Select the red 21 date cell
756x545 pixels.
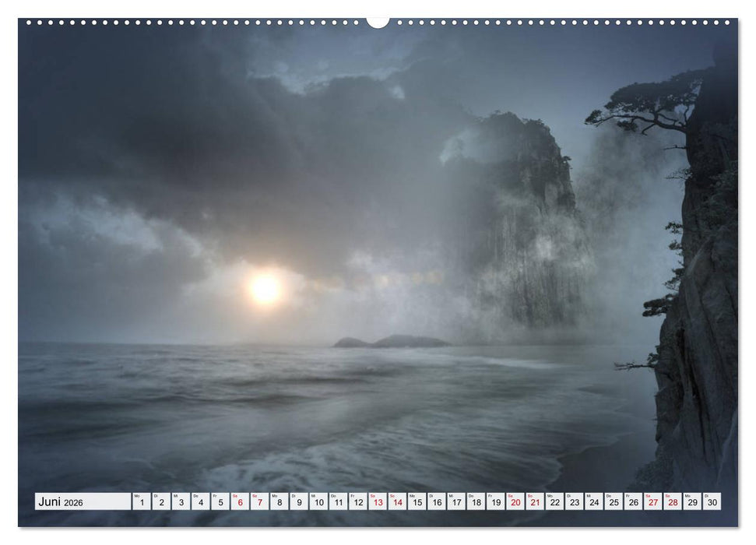534,503
